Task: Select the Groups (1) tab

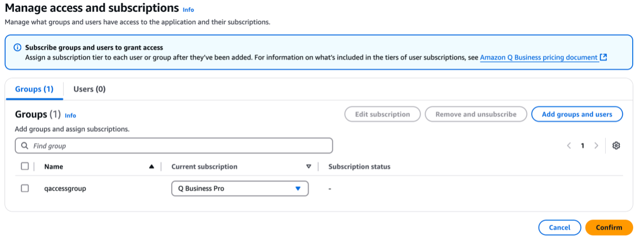Action: 34,89
